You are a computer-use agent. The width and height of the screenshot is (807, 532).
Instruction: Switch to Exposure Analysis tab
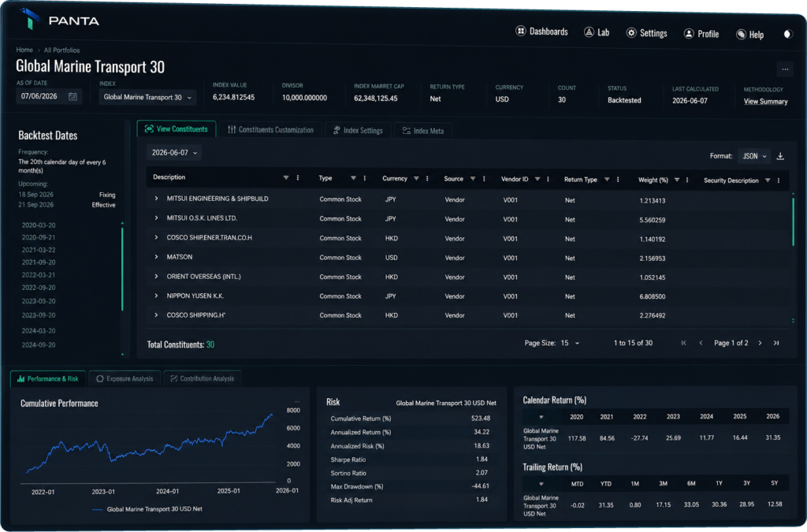[x=125, y=378]
